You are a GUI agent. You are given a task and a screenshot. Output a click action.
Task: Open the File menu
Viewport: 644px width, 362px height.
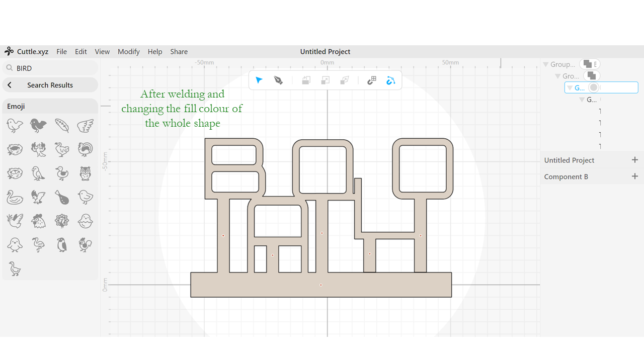point(61,51)
